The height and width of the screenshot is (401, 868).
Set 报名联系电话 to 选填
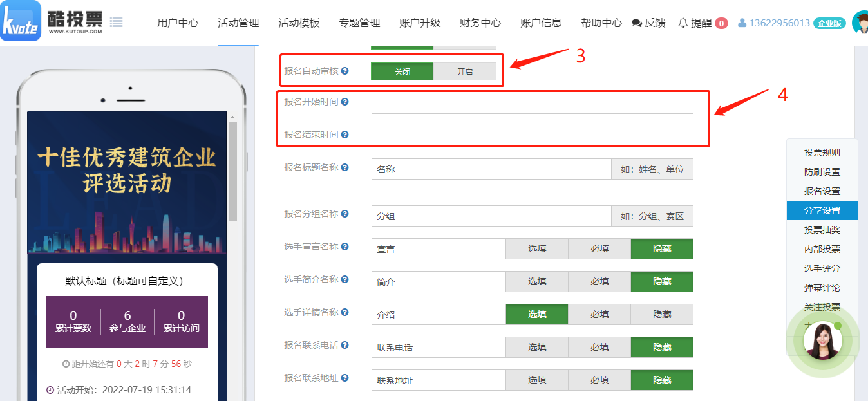537,347
